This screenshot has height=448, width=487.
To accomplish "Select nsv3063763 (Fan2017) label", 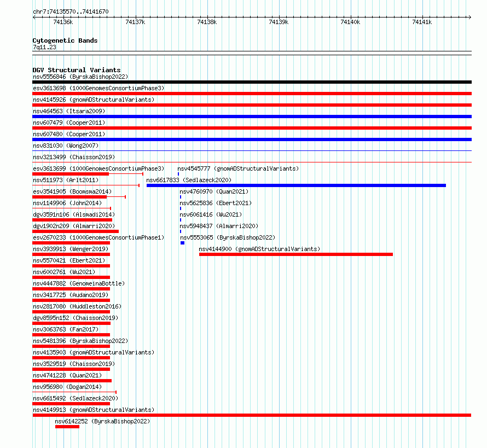I will pos(66,329).
